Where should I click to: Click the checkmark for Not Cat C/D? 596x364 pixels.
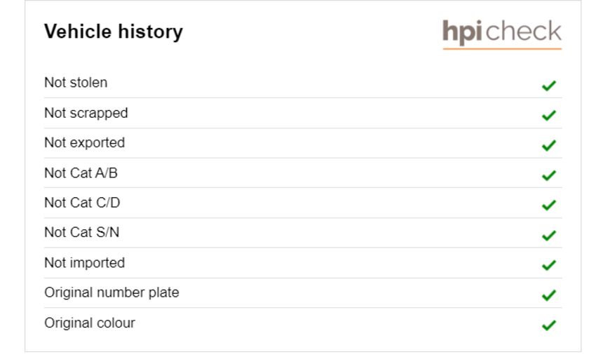coord(548,205)
